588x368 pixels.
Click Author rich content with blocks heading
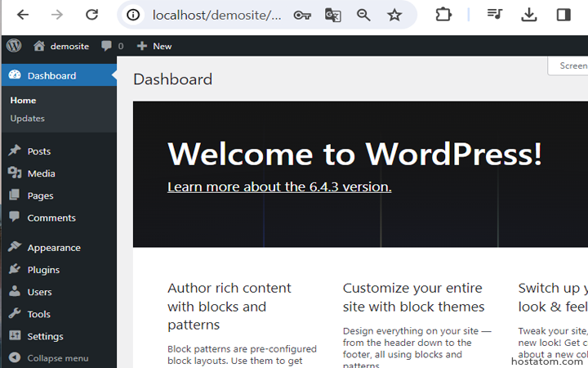pos(229,307)
